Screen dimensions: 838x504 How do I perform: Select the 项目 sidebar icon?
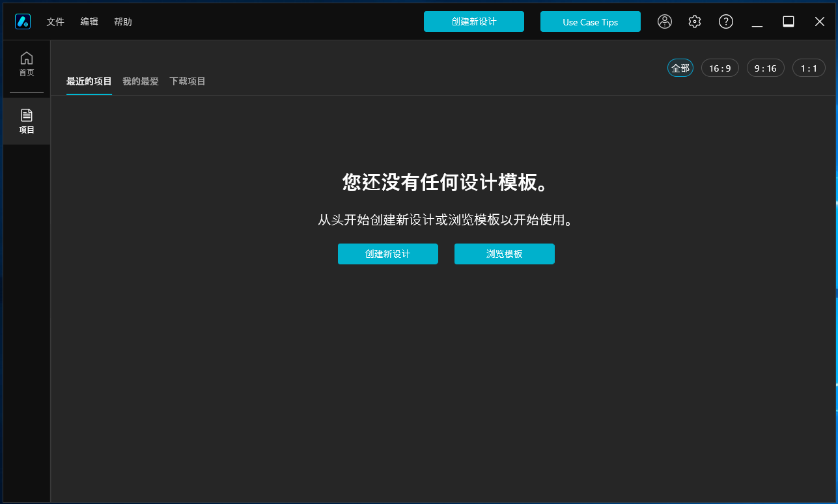(27, 121)
